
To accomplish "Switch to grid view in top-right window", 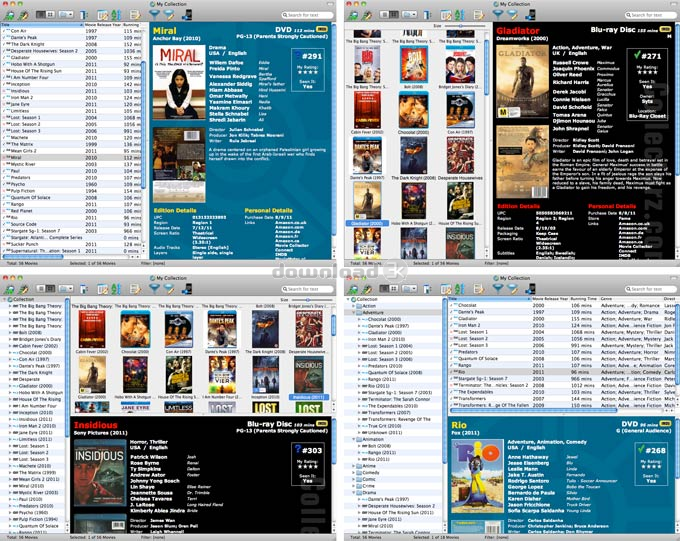I will click(x=394, y=15).
